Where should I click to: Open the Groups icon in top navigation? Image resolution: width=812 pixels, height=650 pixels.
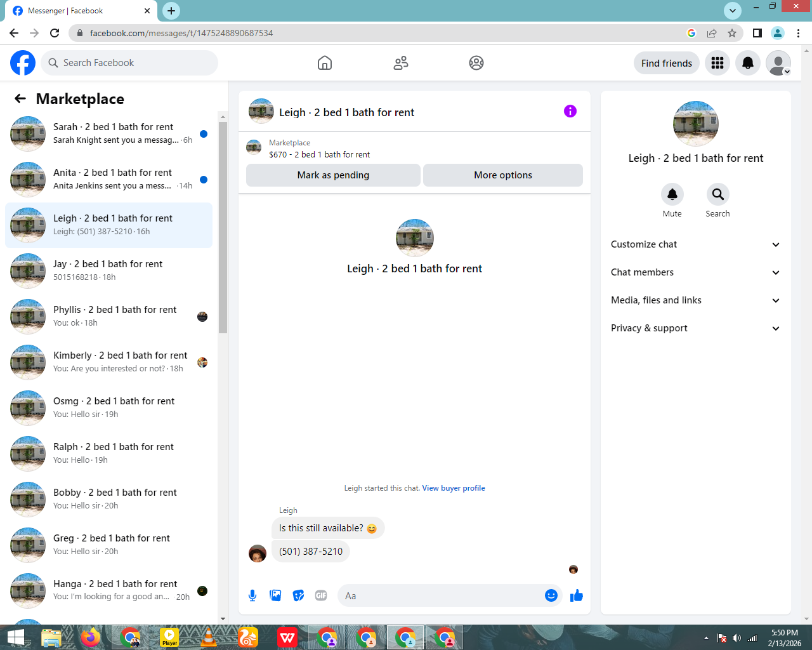476,63
